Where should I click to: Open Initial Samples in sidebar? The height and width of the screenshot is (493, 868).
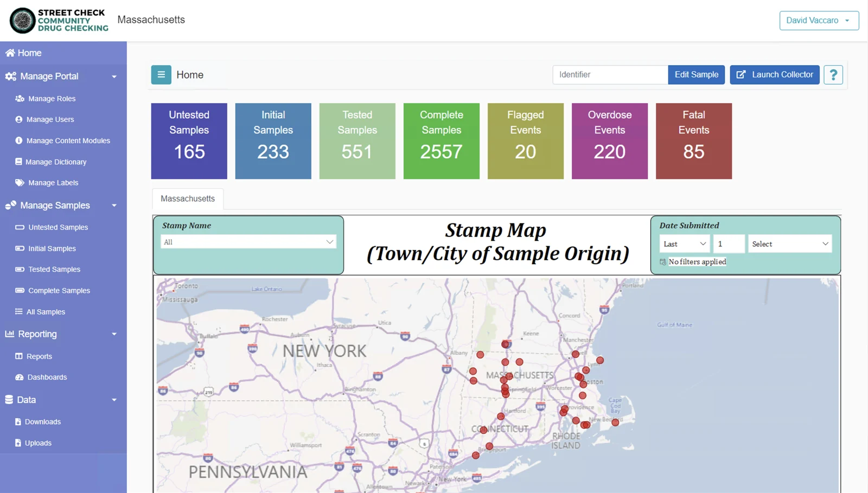[x=52, y=248]
